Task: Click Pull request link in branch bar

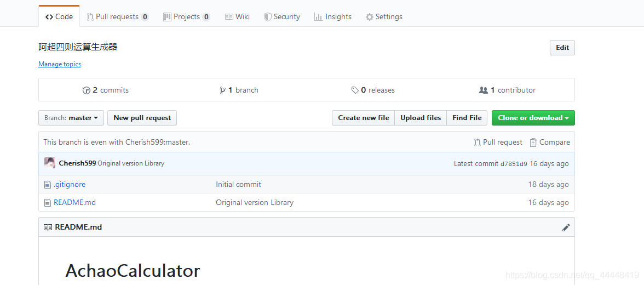Action: click(498, 142)
